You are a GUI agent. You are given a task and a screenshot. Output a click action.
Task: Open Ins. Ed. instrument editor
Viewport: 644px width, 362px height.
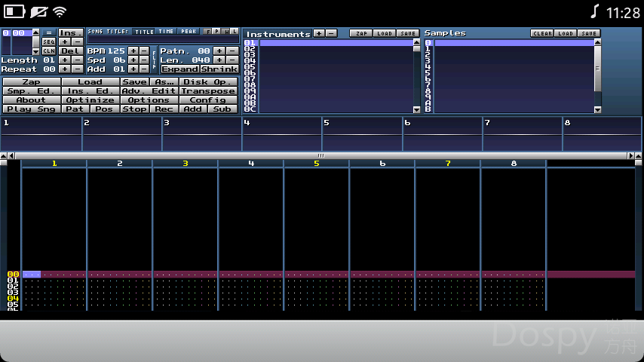coord(90,90)
